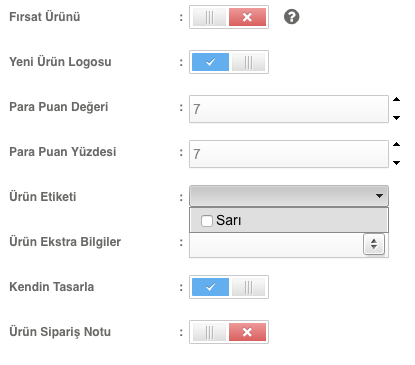Decrease Para Puan Yüzdesi with down arrow
The height and width of the screenshot is (365, 415).
click(x=396, y=163)
